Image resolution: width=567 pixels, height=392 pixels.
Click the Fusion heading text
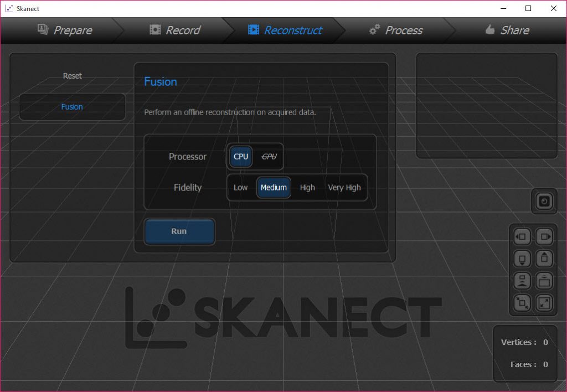click(x=161, y=82)
